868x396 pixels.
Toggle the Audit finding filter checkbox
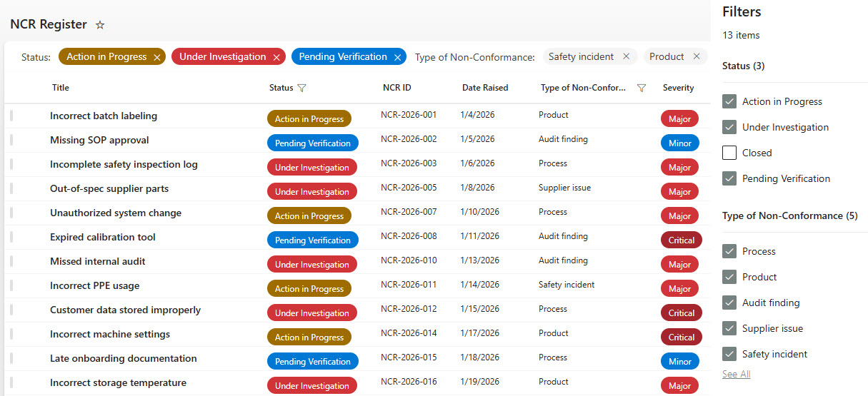pyautogui.click(x=729, y=303)
